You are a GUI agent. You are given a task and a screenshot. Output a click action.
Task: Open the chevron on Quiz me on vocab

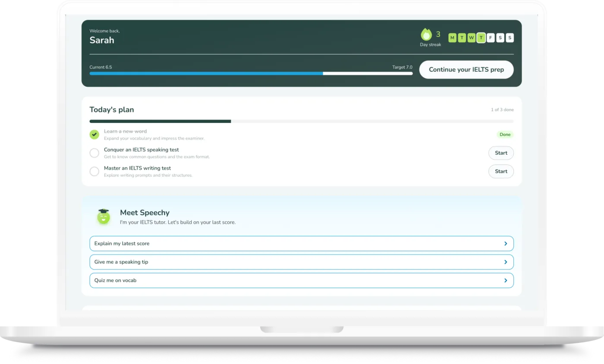pyautogui.click(x=506, y=280)
